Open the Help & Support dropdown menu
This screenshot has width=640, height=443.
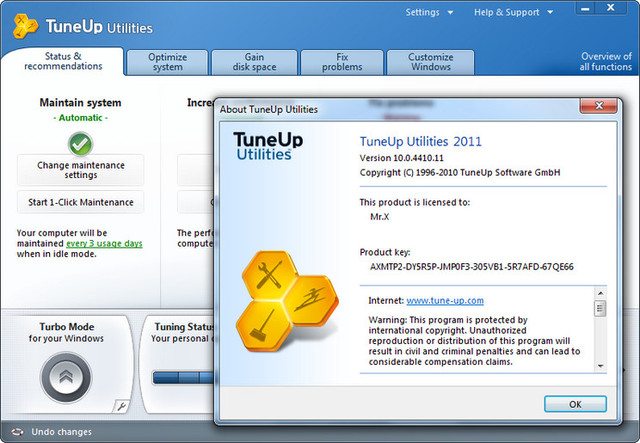(x=513, y=12)
